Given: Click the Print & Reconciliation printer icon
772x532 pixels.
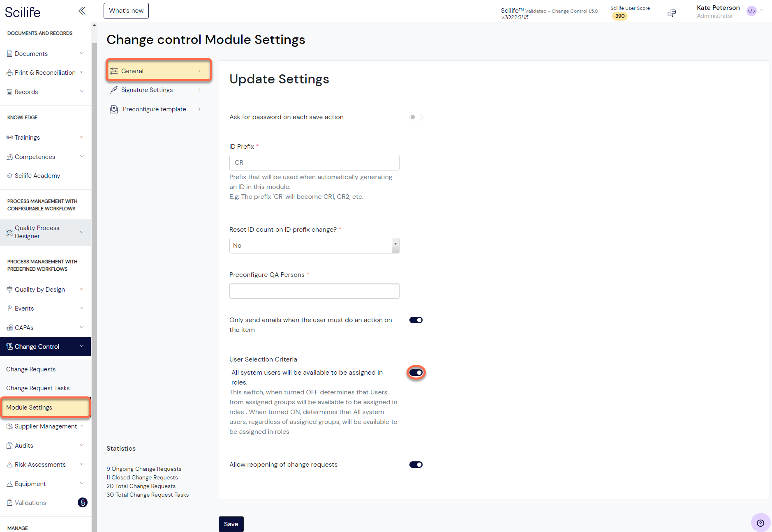Looking at the screenshot, I should (x=9, y=73).
